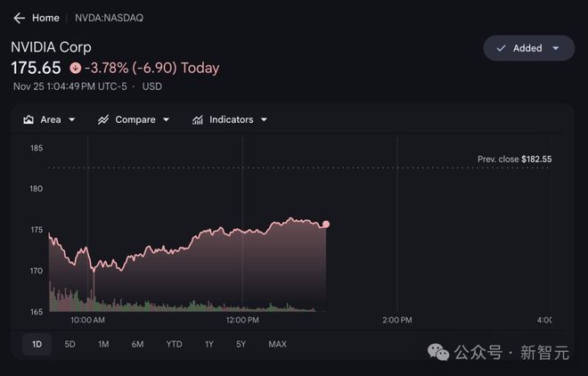Go to Home link
The image size is (588, 376).
[45, 18]
